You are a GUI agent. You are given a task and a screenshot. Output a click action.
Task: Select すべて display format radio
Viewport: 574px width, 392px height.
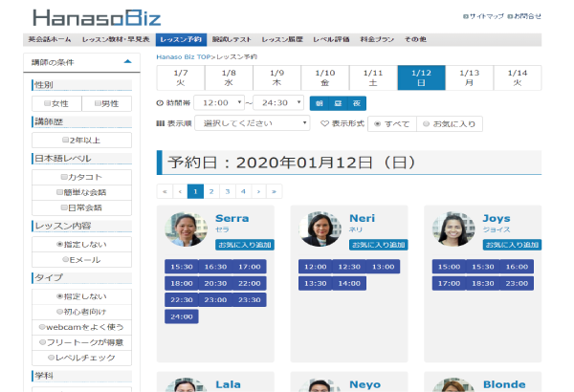[x=378, y=123]
